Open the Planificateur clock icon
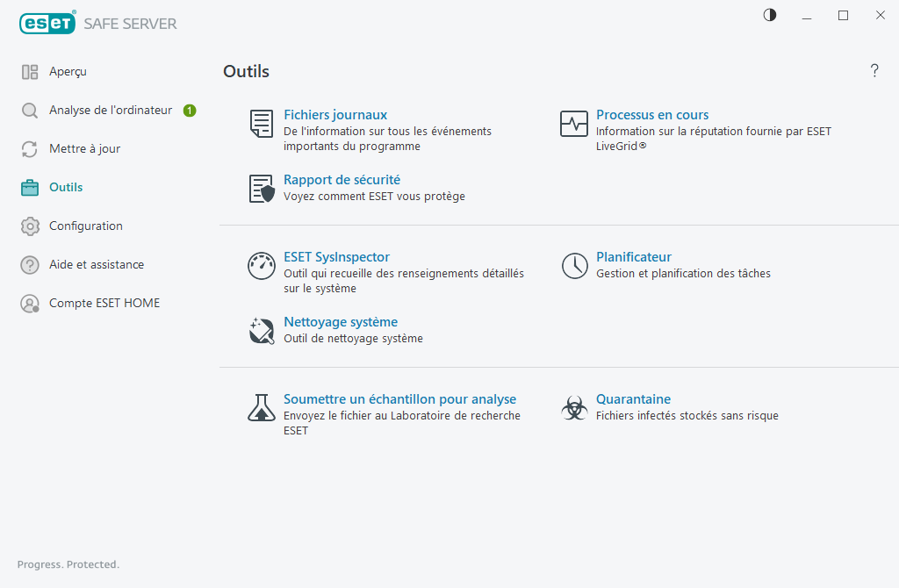This screenshot has width=899, height=588. point(573,266)
